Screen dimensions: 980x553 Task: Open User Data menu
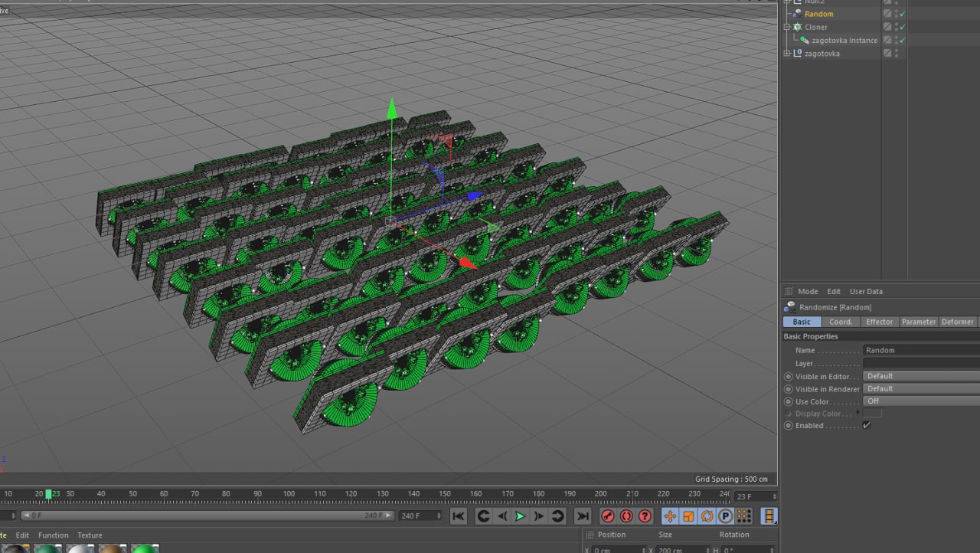point(866,291)
